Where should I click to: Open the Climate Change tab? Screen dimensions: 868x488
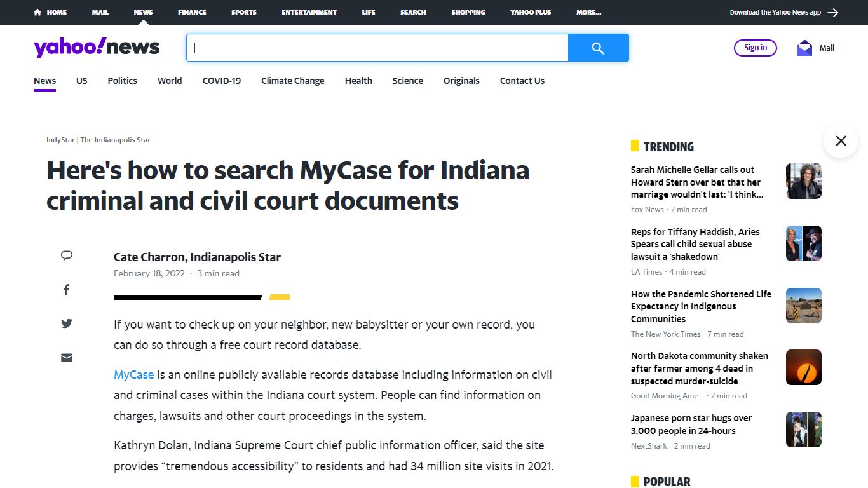(293, 81)
